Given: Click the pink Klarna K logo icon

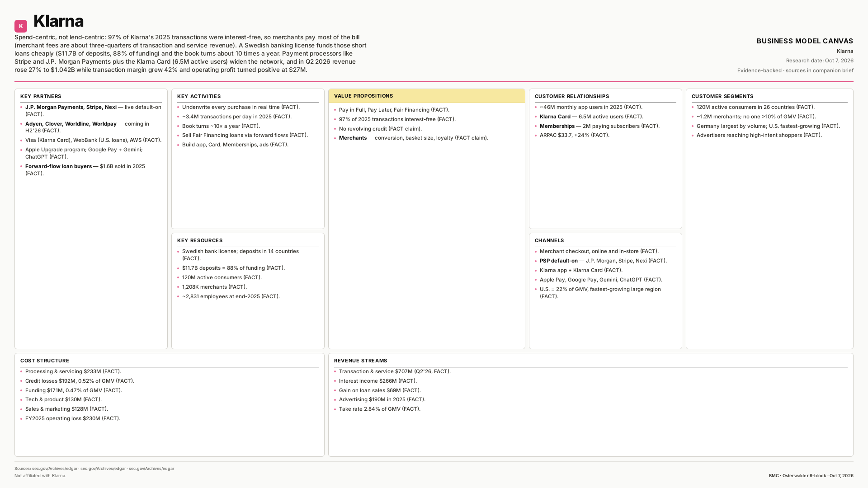Looking at the screenshot, I should pyautogui.click(x=21, y=26).
